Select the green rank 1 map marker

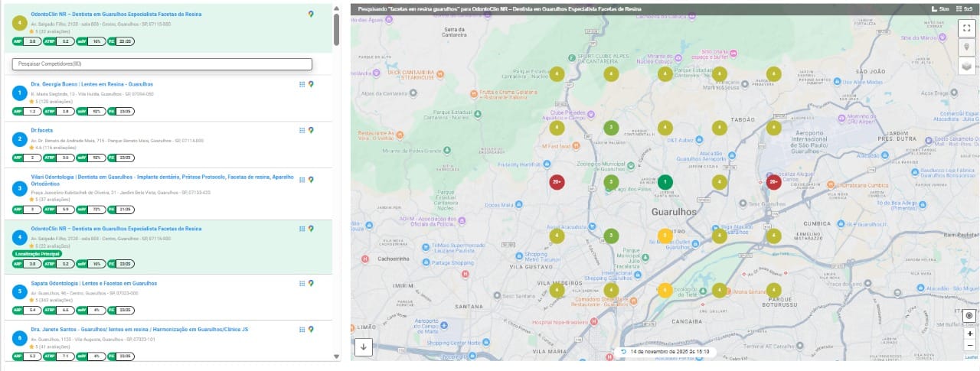(x=665, y=182)
